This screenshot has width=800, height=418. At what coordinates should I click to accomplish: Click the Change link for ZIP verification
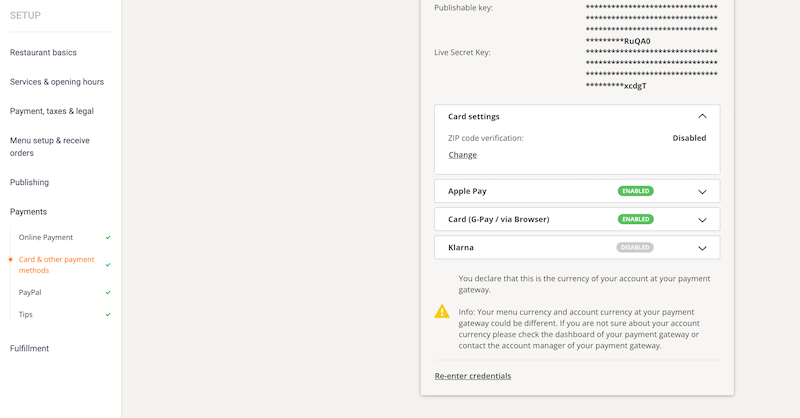pyautogui.click(x=462, y=155)
